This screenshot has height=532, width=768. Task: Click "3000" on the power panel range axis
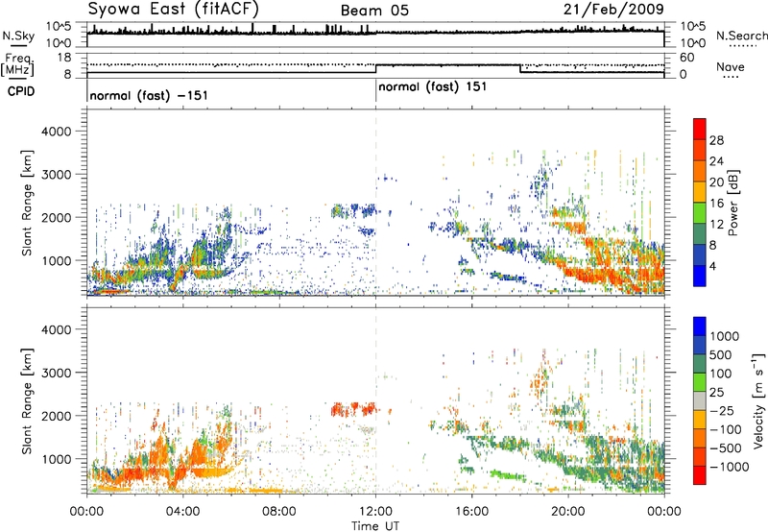[57, 175]
